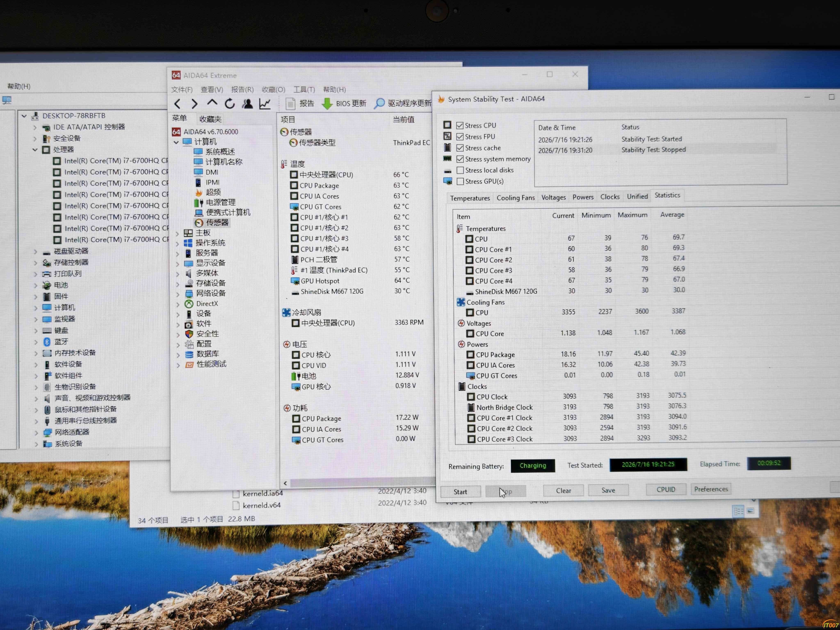Click the user profile icon in toolbar
Viewport: 840px width, 630px height.
pyautogui.click(x=248, y=103)
